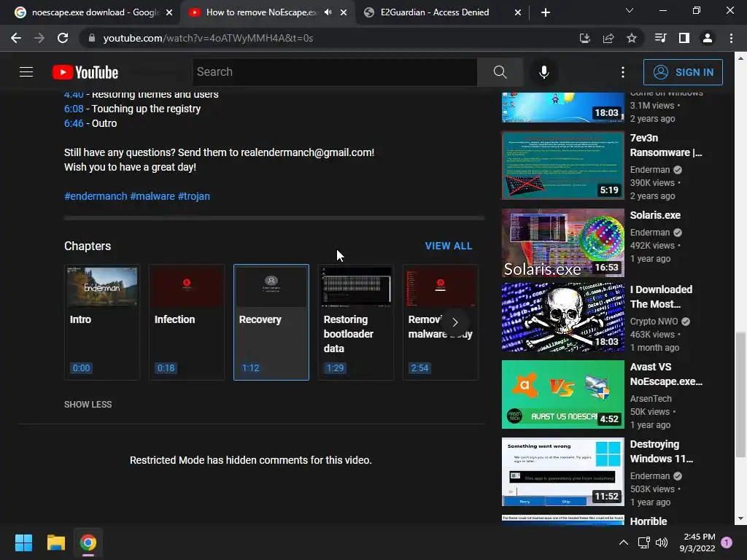The width and height of the screenshot is (747, 560).
Task: Click Chrome icon on taskbar
Action: click(x=88, y=542)
